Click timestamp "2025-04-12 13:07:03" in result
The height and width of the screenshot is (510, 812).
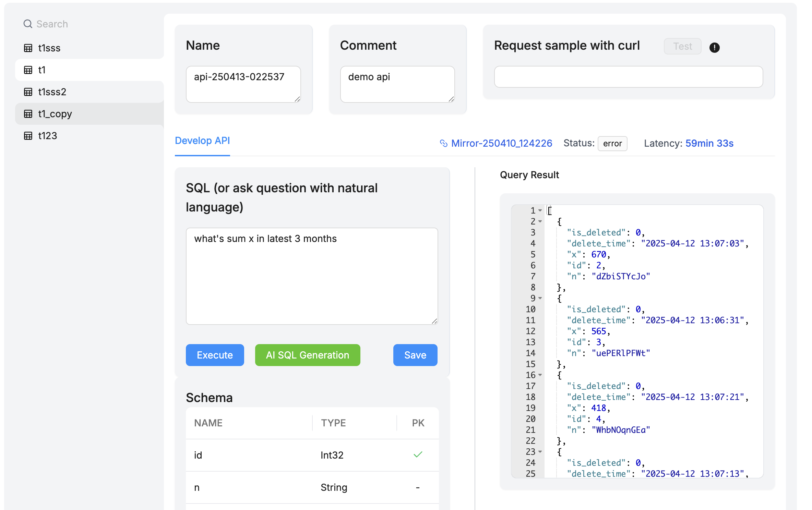click(693, 243)
